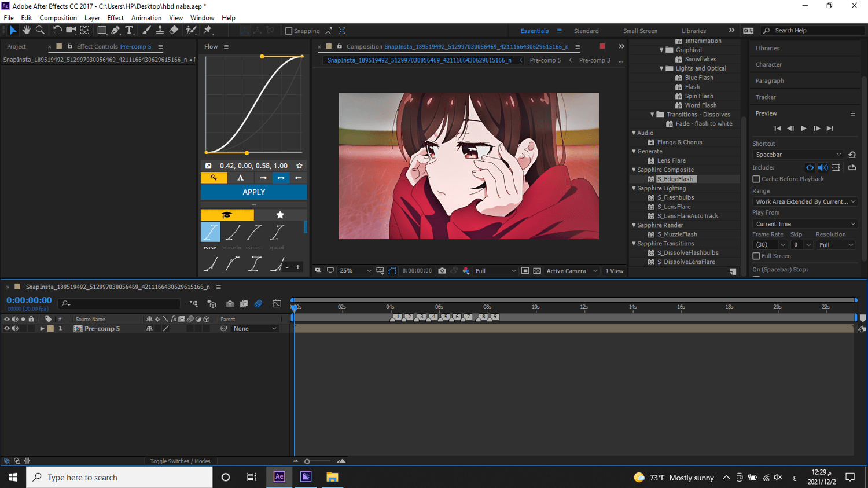868x488 pixels.
Task: Click the Pre-comp 5 label color swatch
Action: click(50, 329)
